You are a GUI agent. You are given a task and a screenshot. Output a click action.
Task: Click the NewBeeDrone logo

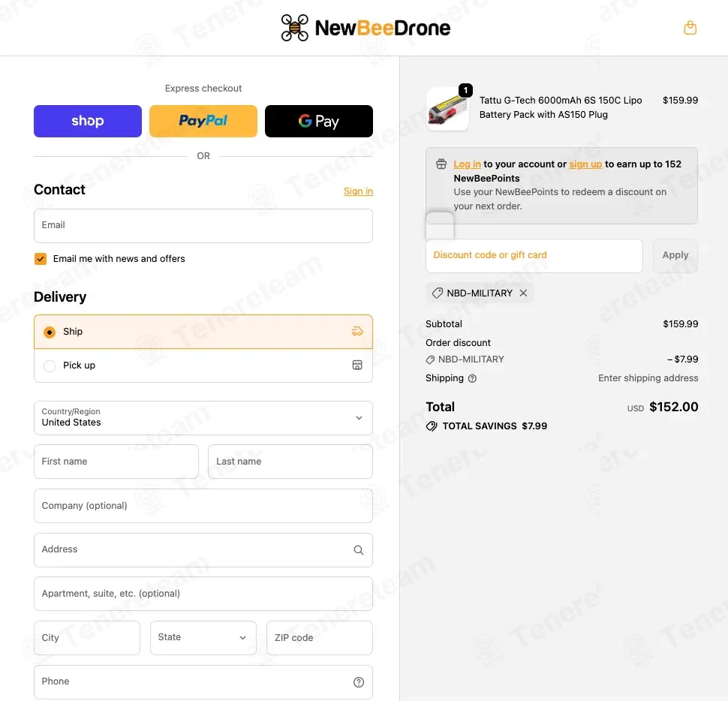tap(366, 28)
